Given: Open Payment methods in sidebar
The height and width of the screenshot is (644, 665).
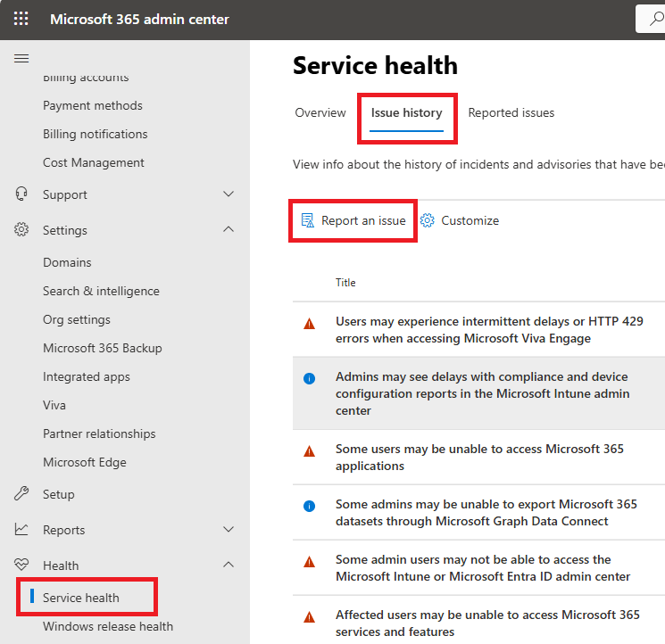Looking at the screenshot, I should [93, 105].
